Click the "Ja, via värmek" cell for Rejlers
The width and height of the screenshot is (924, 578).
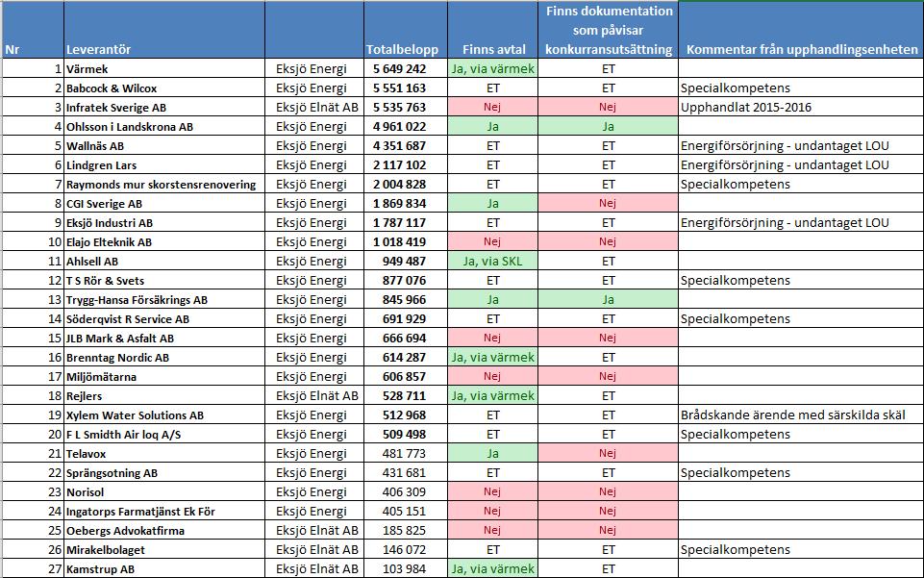point(492,396)
